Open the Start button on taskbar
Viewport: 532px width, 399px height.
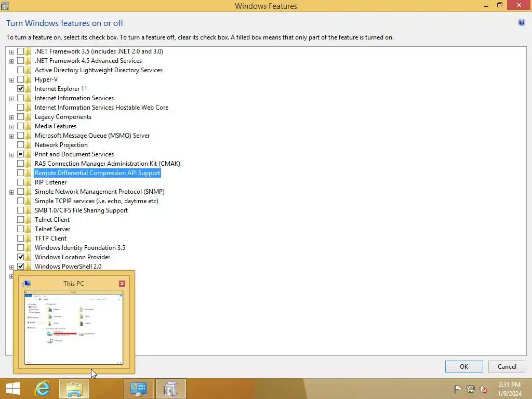click(x=13, y=389)
